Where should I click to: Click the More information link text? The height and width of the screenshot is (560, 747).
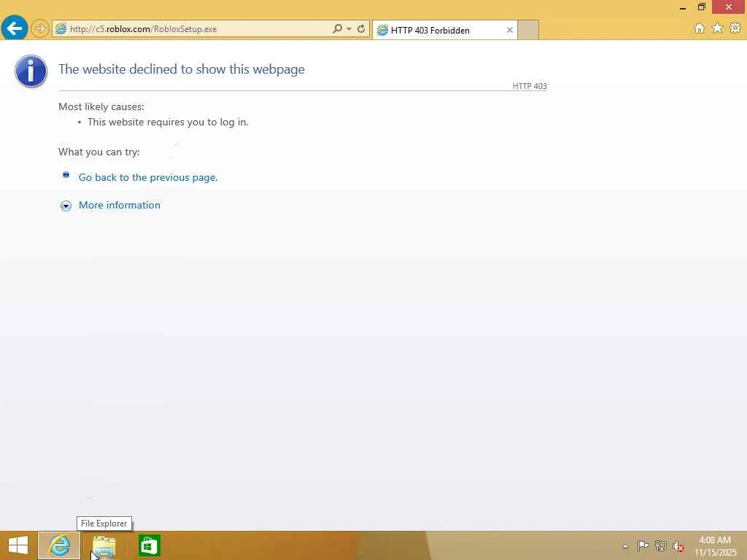point(120,205)
